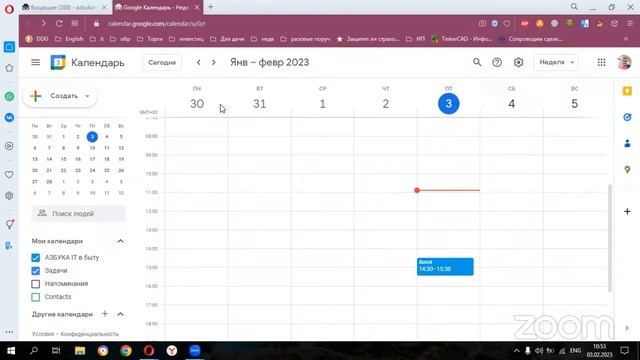640x360 pixels.
Task: Open the Торги bookmarks folder
Action: tap(150, 39)
